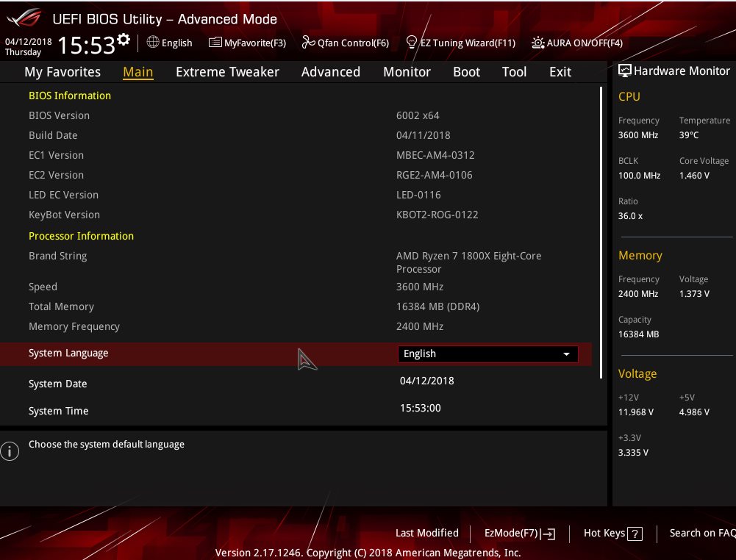This screenshot has width=736, height=560.
Task: Click Search on FAQ link
Action: 702,533
